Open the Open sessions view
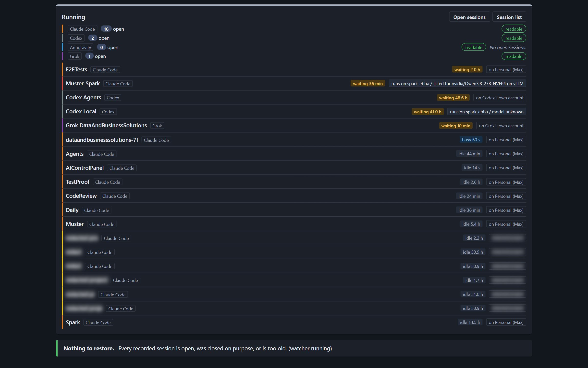Image resolution: width=588 pixels, height=368 pixels. coord(469,17)
